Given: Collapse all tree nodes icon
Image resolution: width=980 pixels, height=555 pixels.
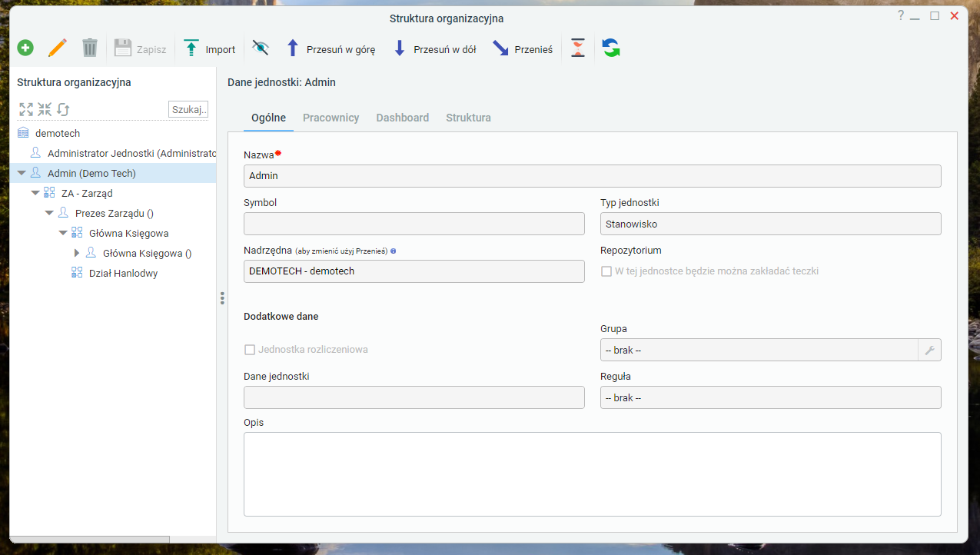Looking at the screenshot, I should coord(45,109).
